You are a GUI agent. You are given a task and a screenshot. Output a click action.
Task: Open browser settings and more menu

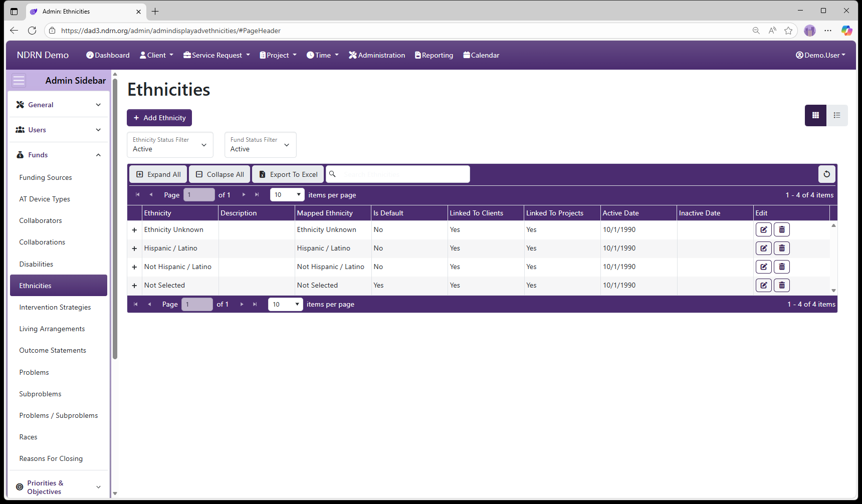click(828, 31)
